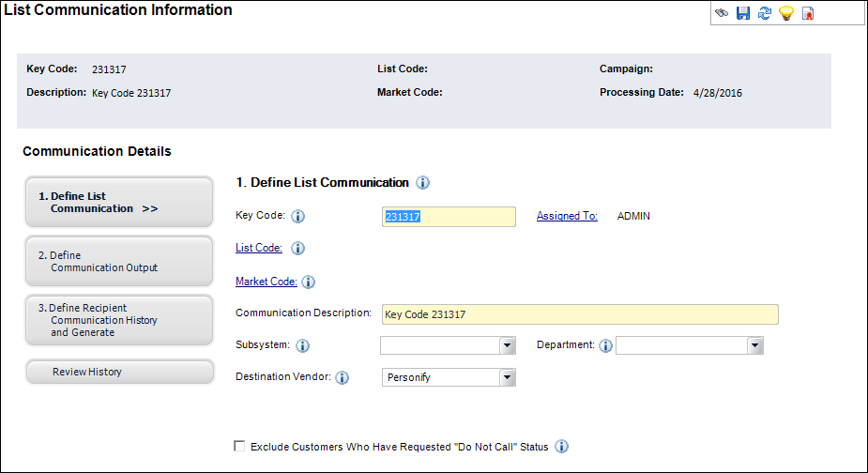
Task: Enable Exclude Customers Do Not Call checkbox
Action: (239, 446)
